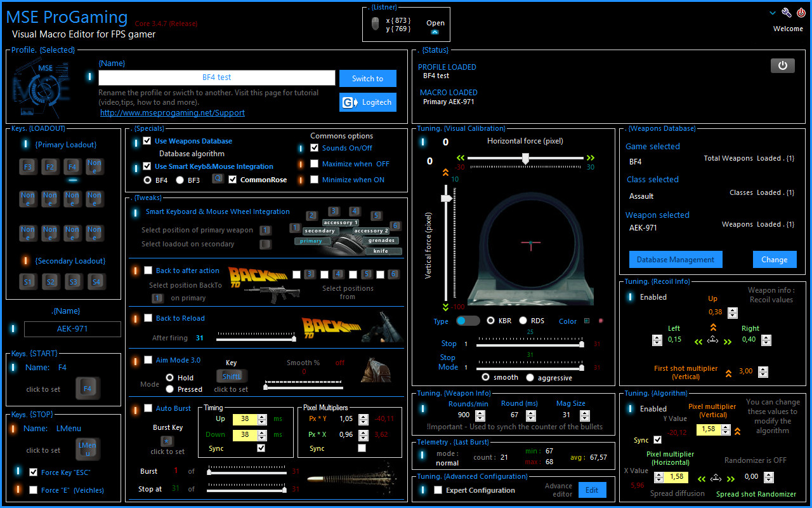Increase the Timing Up ms stepper
The height and width of the screenshot is (508, 812).
click(x=262, y=417)
